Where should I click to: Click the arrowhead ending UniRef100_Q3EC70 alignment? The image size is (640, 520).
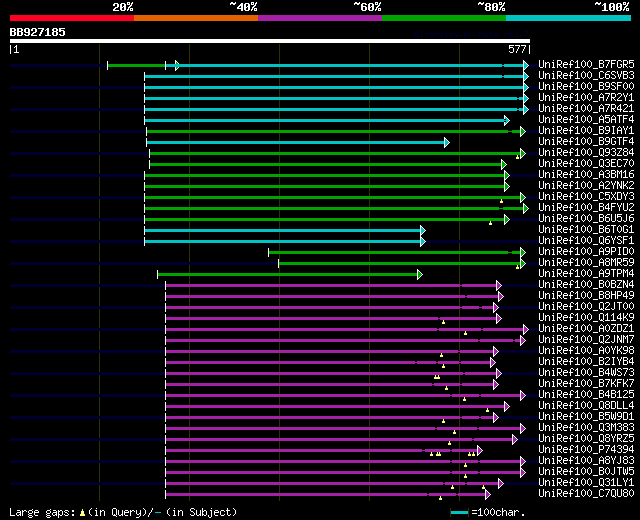pos(504,164)
